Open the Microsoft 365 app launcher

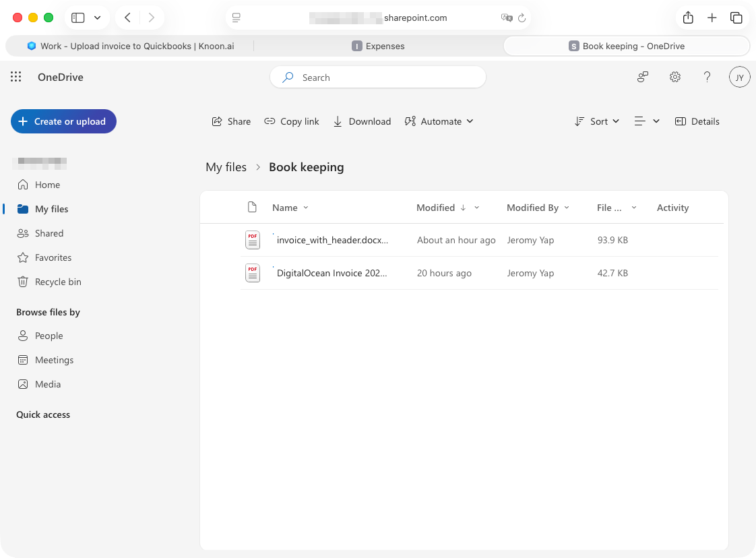tap(15, 77)
